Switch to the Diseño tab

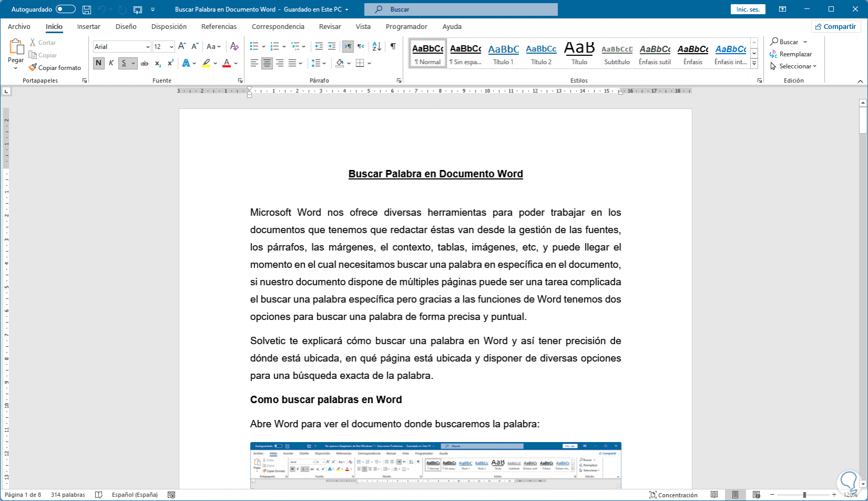coord(126,26)
